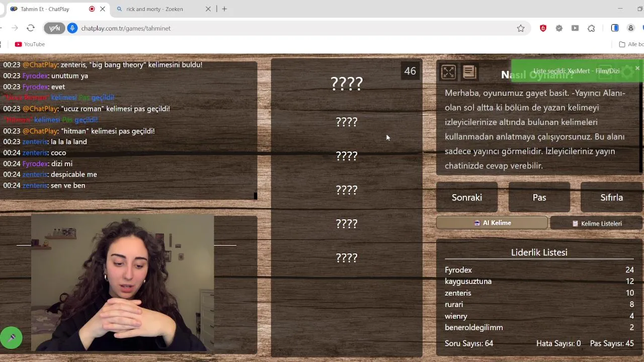
Task: Go forward in browser history
Action: [x=14, y=28]
